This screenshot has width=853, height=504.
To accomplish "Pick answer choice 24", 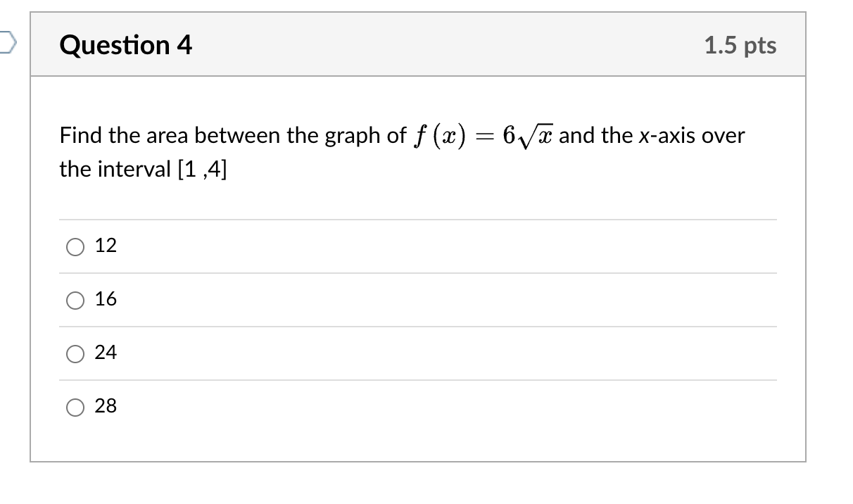I will tap(75, 353).
